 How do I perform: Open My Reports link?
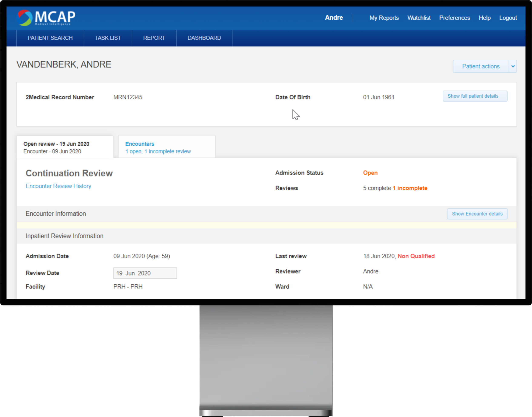384,18
